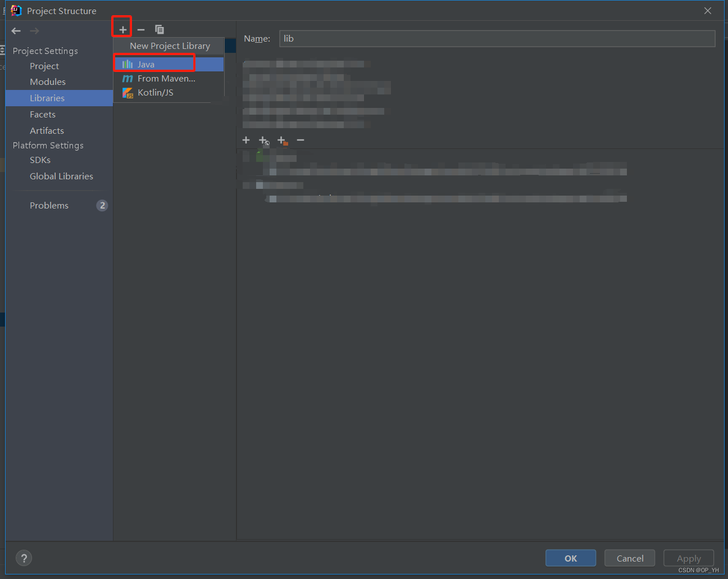Select Libraries in the sidebar

pos(59,98)
